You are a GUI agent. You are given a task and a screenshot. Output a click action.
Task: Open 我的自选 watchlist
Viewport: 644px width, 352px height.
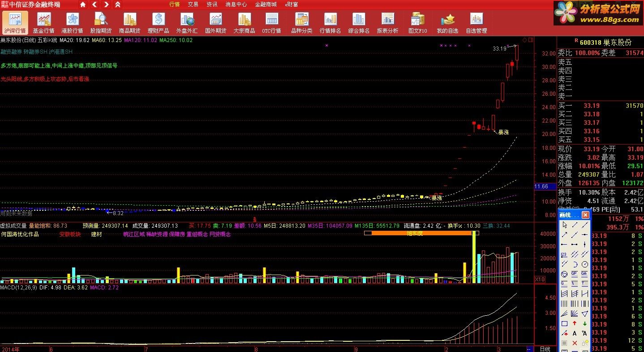(x=447, y=23)
